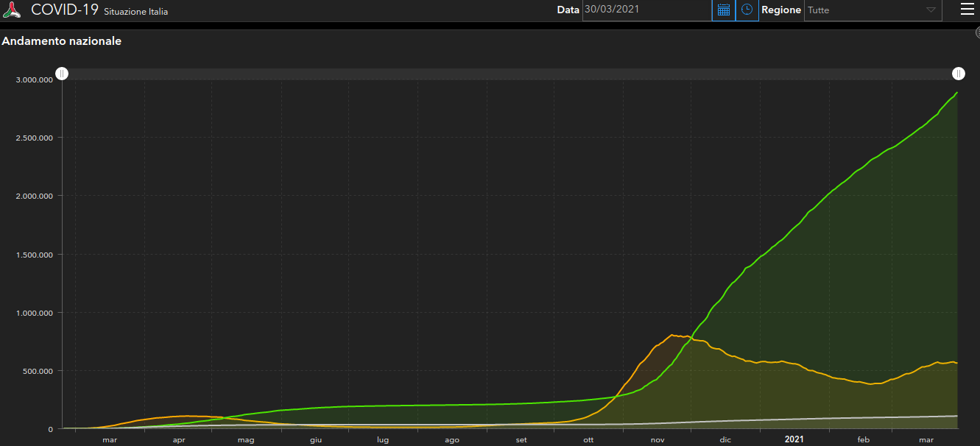Click the COVID-19 app logo
The image size is (980, 446).
click(13, 10)
